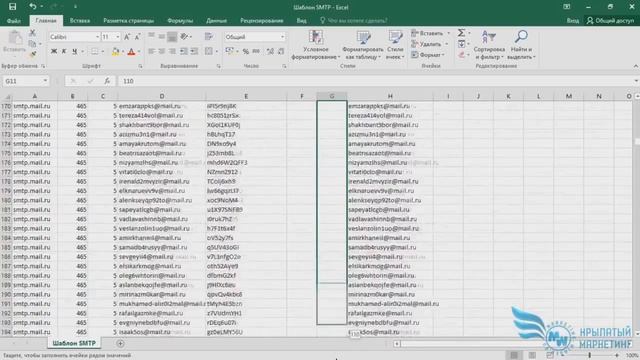Open the Calibri font name dropdown

click(x=98, y=37)
